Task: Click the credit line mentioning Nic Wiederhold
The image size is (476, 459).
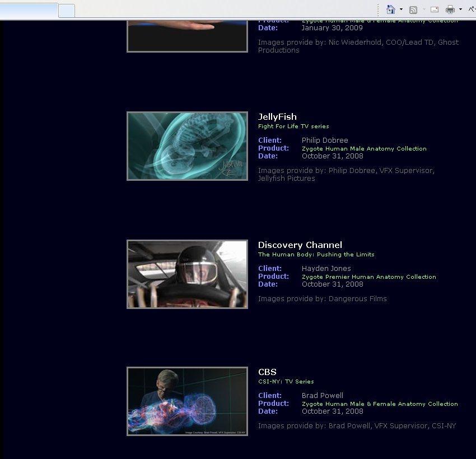Action: (358, 46)
